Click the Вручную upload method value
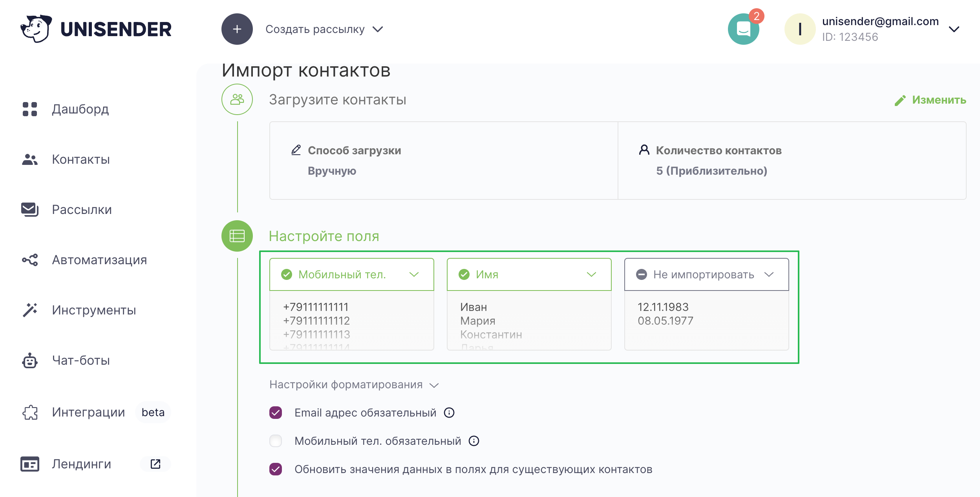The width and height of the screenshot is (980, 497). tap(332, 171)
